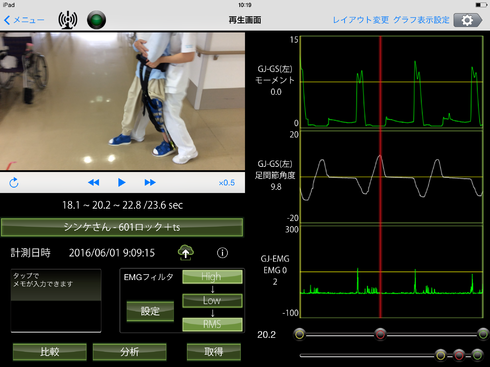
Task: Check the battery icon in status bar
Action: pos(481,5)
